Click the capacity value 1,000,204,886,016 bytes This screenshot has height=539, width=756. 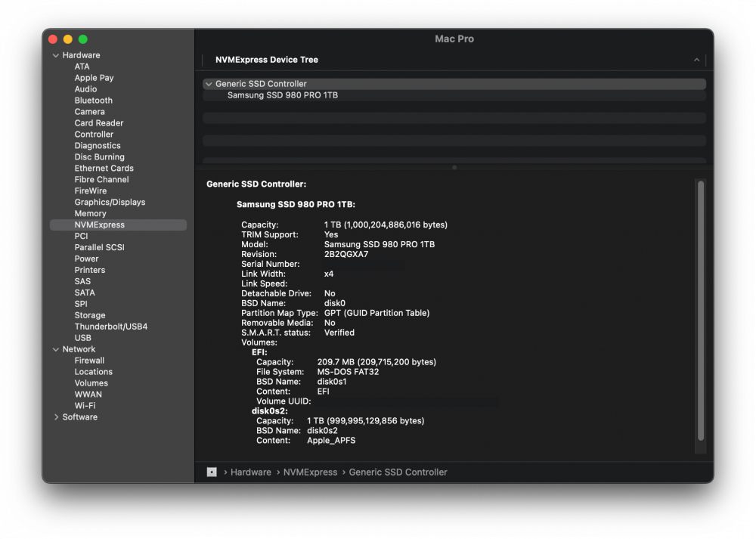click(386, 225)
